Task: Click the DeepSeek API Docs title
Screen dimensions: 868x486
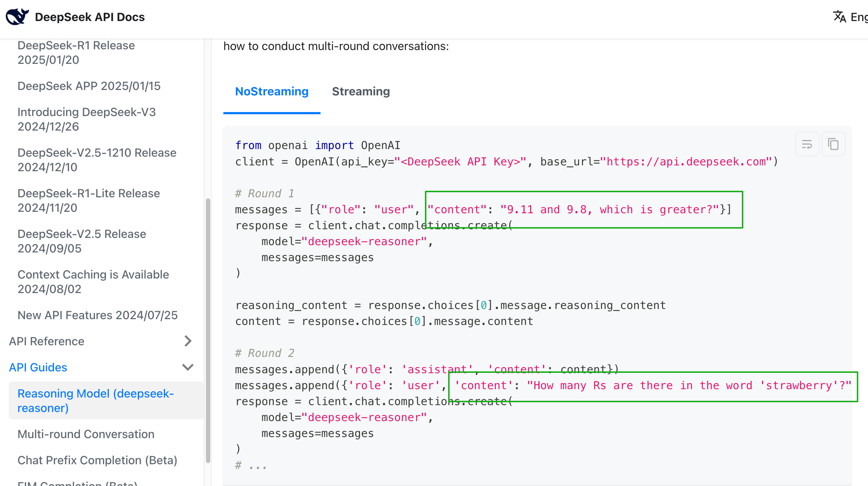Action: point(90,17)
